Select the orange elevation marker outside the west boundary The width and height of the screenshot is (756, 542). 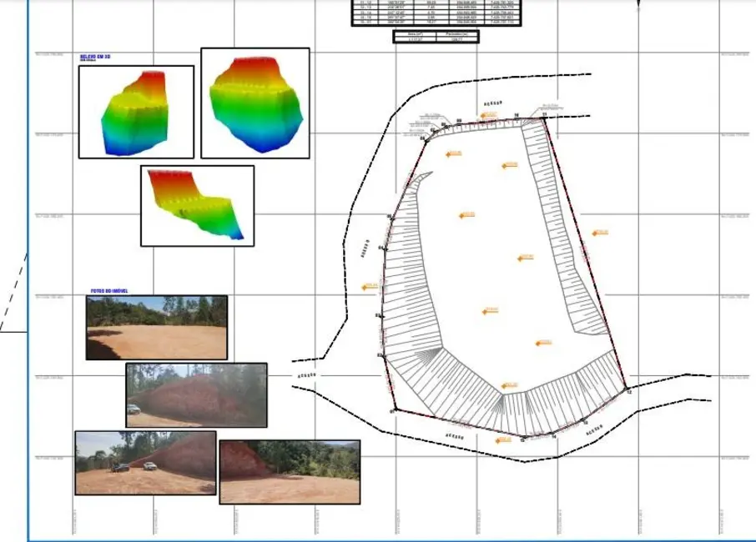[x=370, y=286]
